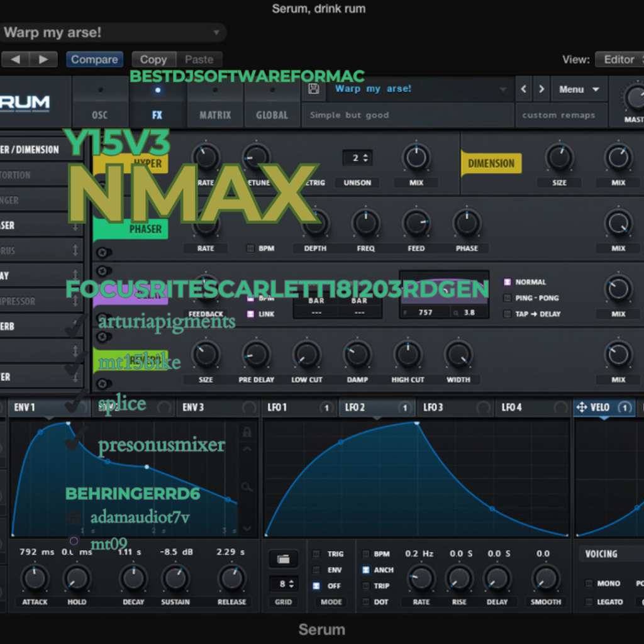Select the PING - PONG delay mode
644x644 pixels.
pos(508,297)
